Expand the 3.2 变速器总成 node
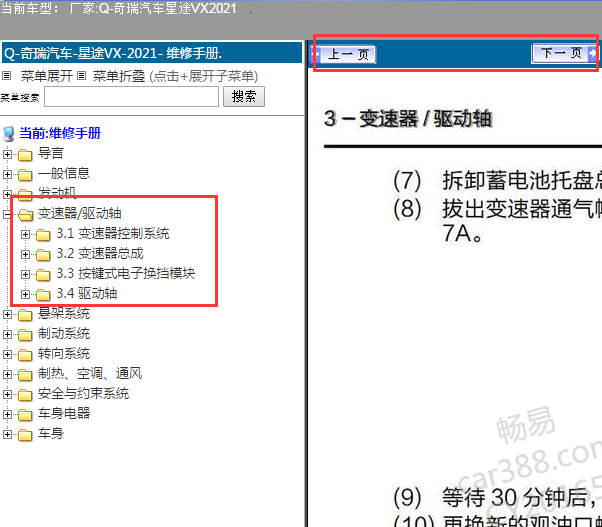Image resolution: width=602 pixels, height=527 pixels. pyautogui.click(x=25, y=254)
